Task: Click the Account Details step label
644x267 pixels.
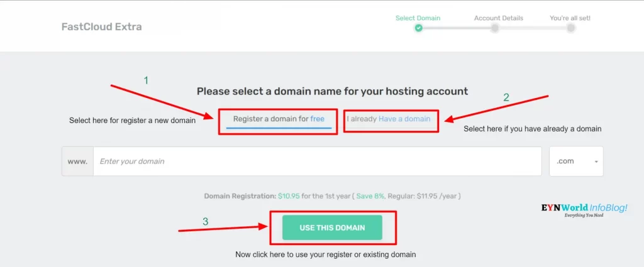Action: [x=499, y=18]
